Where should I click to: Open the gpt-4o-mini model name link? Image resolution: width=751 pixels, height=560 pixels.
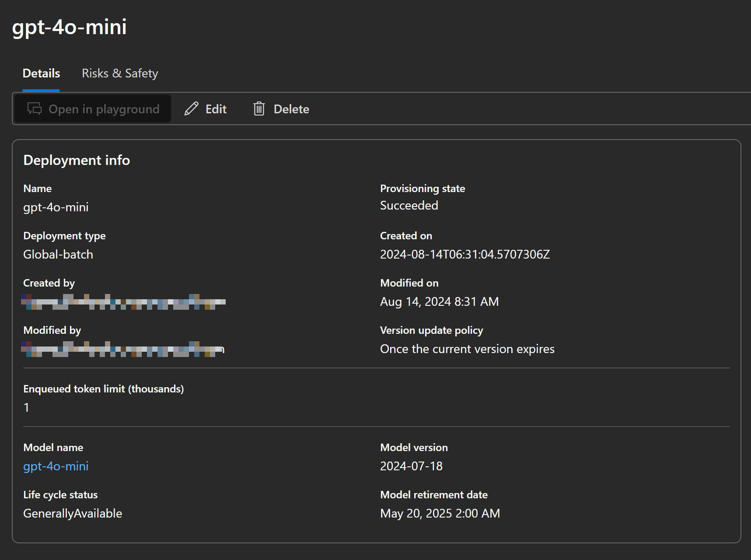pyautogui.click(x=56, y=466)
